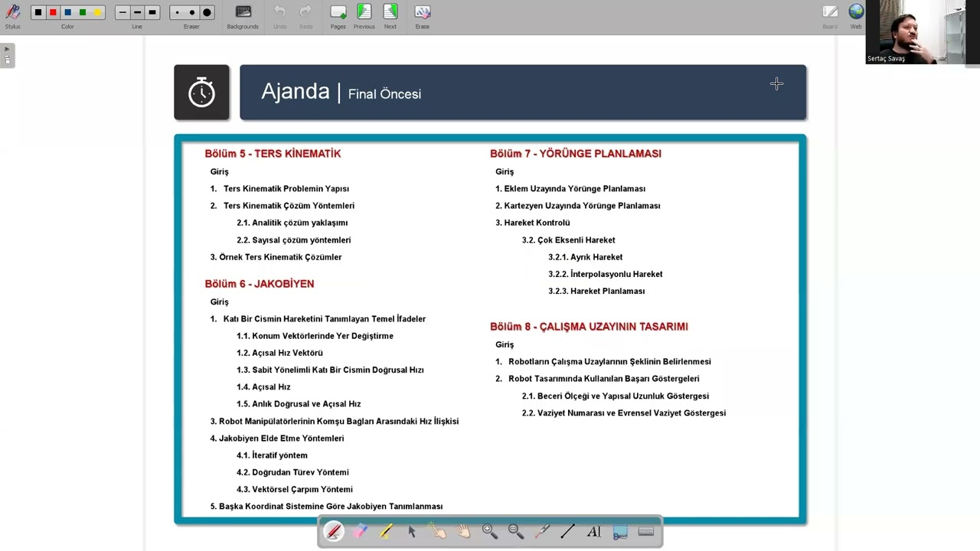This screenshot has width=980, height=551.
Task: Click the zoom out magnifier
Action: [516, 531]
